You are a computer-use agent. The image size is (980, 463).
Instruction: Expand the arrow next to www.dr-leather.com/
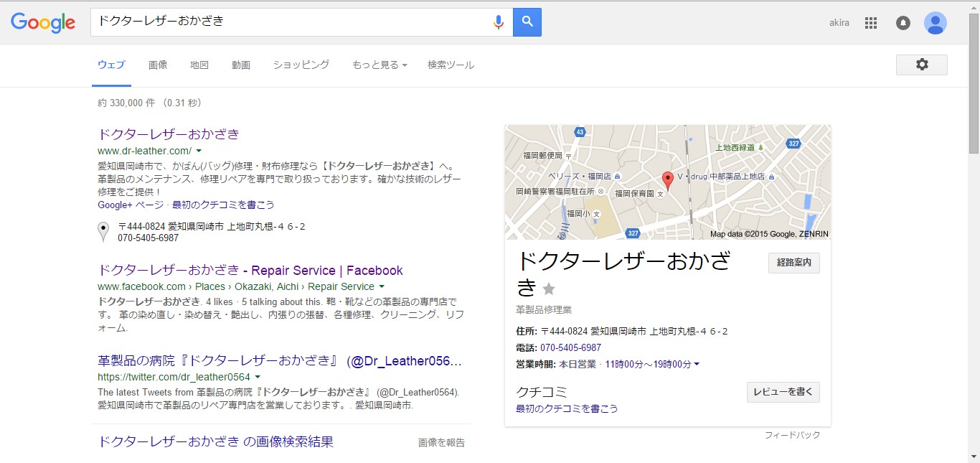tap(199, 151)
